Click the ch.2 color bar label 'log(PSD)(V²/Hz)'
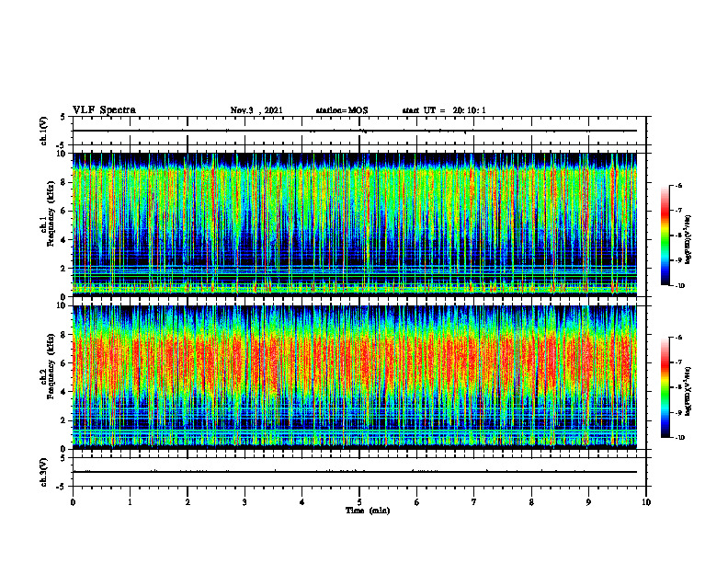The width and height of the screenshot is (728, 563). point(688,391)
